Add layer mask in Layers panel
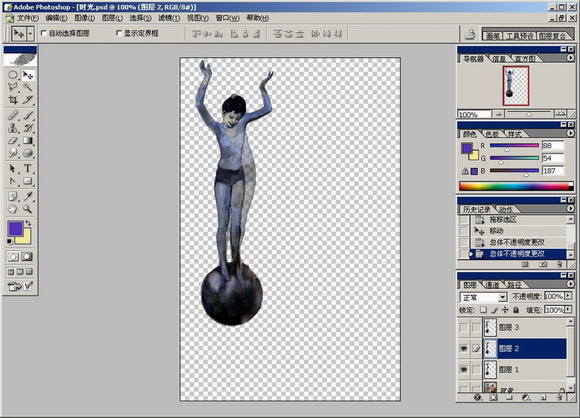The width and height of the screenshot is (580, 418). click(x=493, y=398)
